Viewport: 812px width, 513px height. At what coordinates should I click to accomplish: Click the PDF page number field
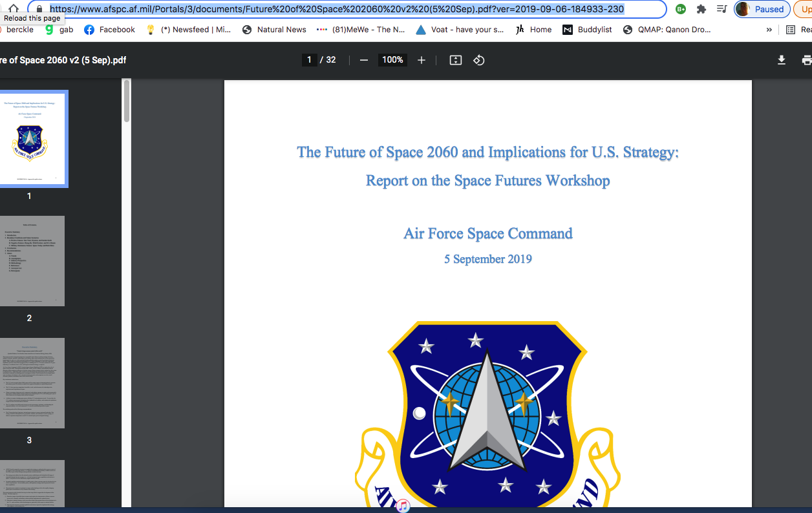click(309, 60)
